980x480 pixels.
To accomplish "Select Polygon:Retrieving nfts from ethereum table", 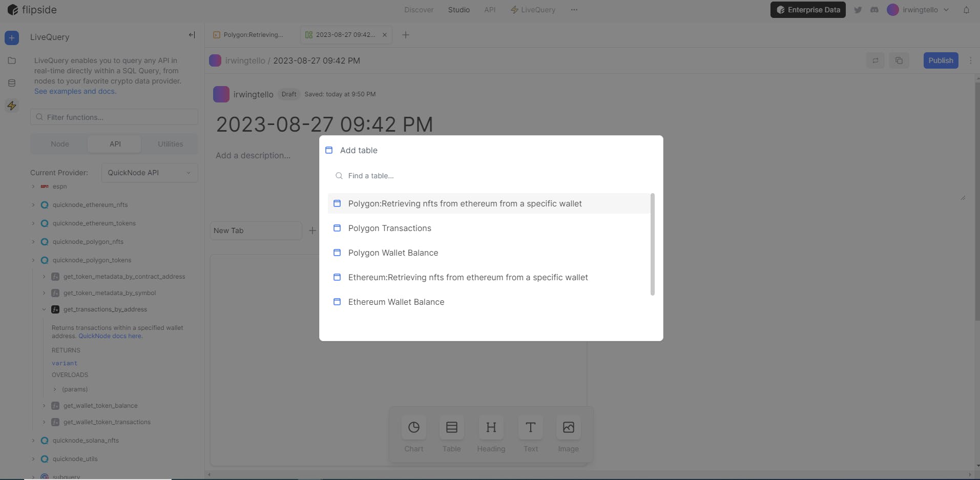I will [x=489, y=203].
